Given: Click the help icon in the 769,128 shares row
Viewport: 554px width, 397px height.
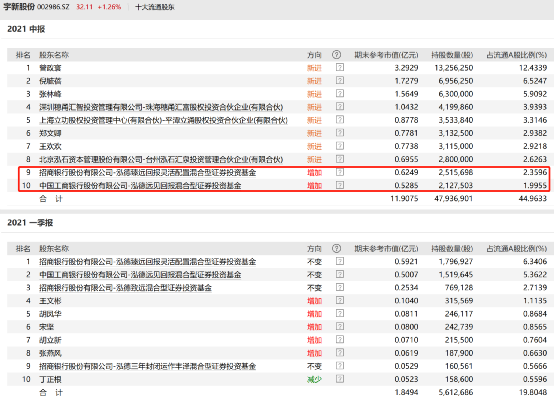Looking at the screenshot, I should point(340,288).
